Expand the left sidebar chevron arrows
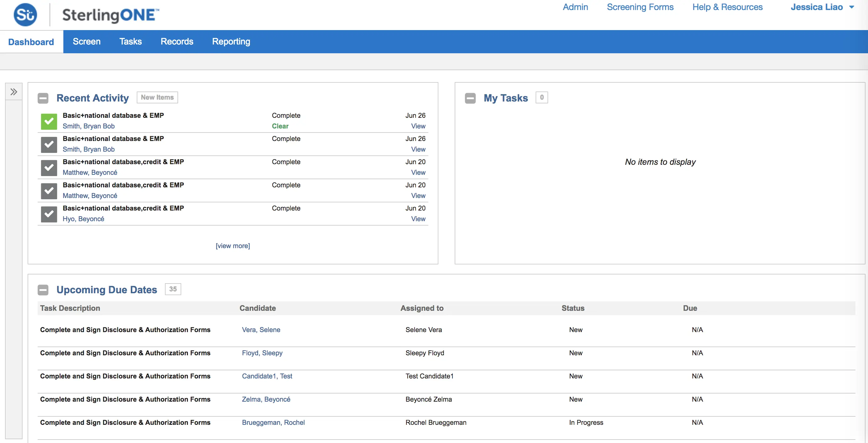 (x=14, y=92)
